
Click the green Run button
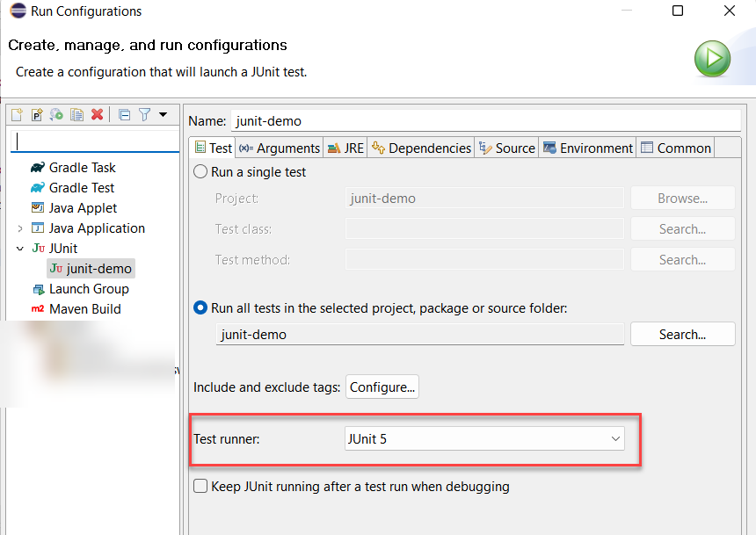tap(712, 58)
